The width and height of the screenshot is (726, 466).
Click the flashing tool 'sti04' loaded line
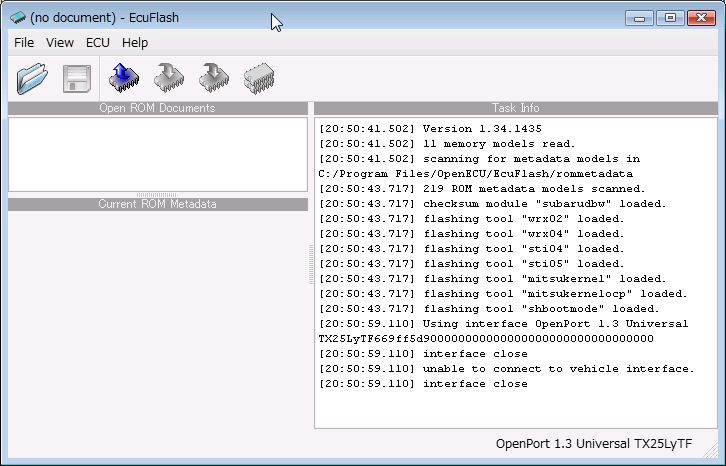[x=472, y=249]
